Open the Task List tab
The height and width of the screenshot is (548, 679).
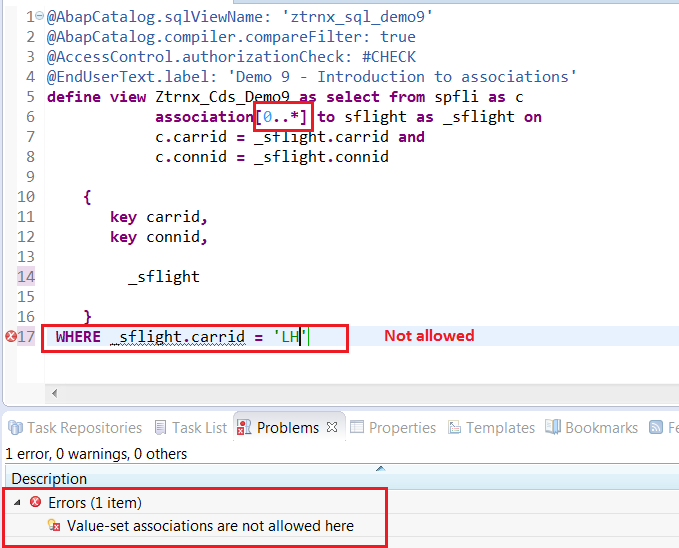191,428
